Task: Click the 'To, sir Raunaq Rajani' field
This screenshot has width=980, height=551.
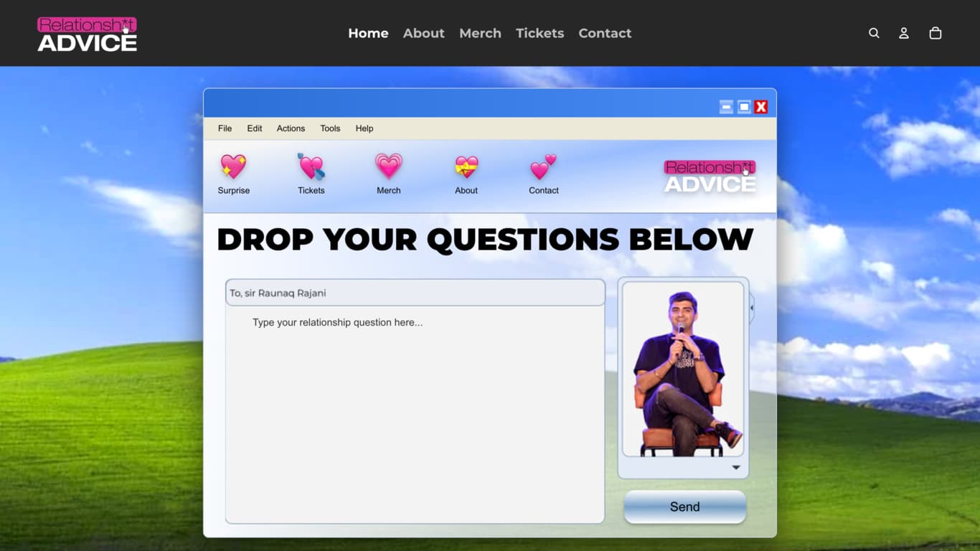Action: coord(415,293)
